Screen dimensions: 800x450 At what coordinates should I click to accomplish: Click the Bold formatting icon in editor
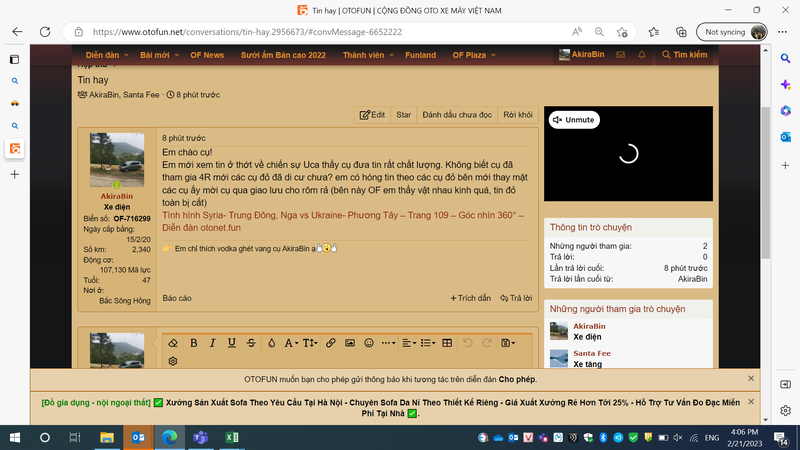tap(194, 343)
